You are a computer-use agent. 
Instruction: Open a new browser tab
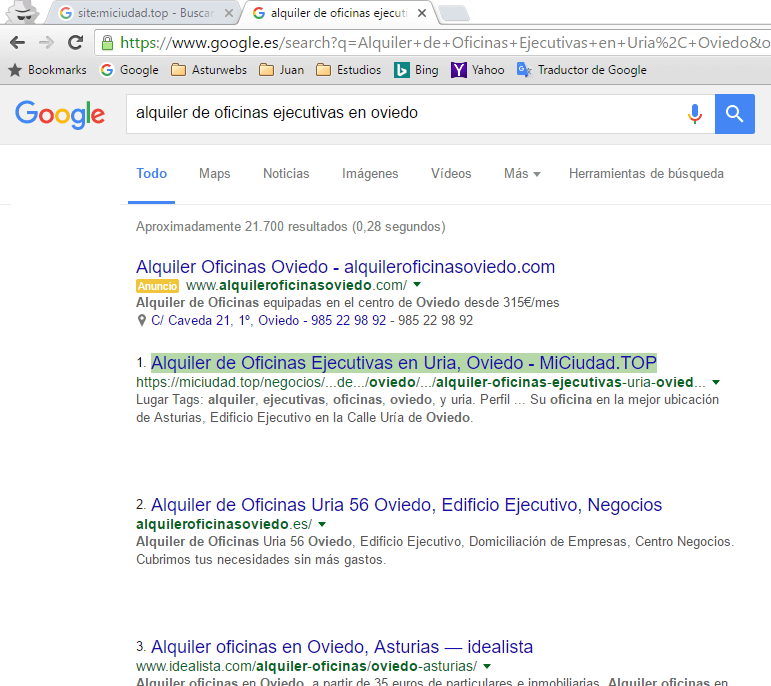(454, 14)
